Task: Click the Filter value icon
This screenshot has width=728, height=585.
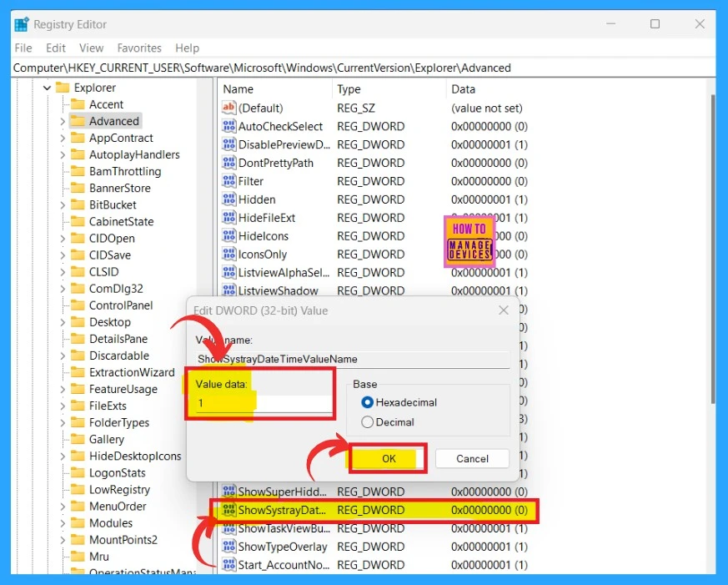Action: coord(228,181)
